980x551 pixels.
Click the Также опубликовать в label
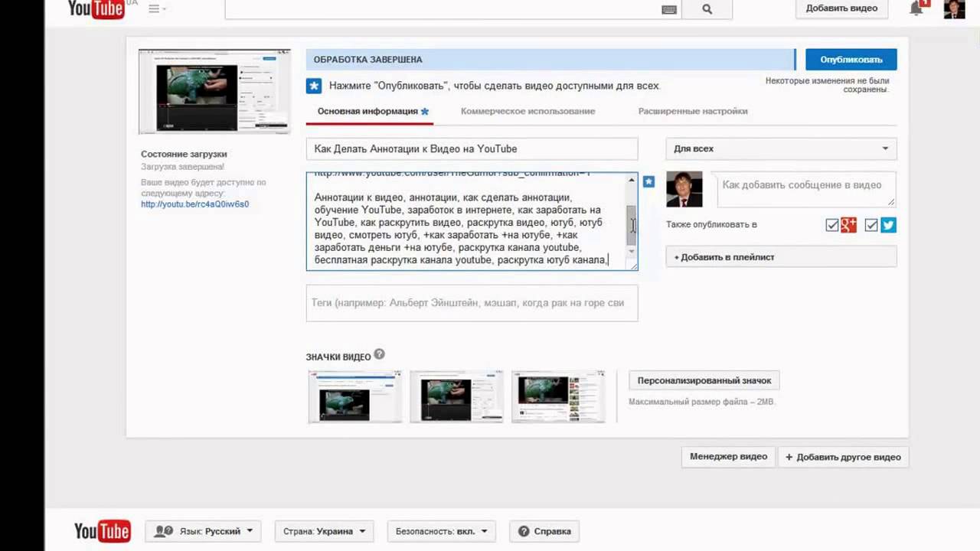(711, 225)
